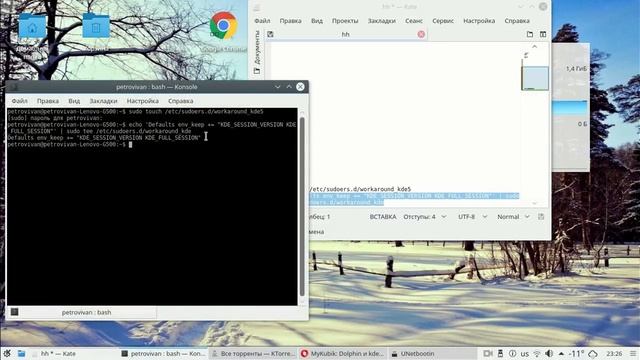
Task: Open Файл menu in Kate window
Action: [x=262, y=21]
